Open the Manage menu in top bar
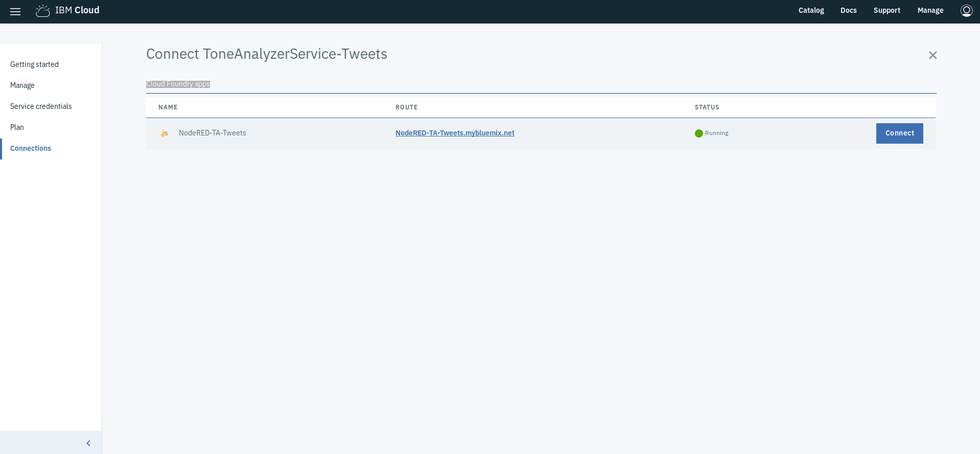 [x=930, y=10]
